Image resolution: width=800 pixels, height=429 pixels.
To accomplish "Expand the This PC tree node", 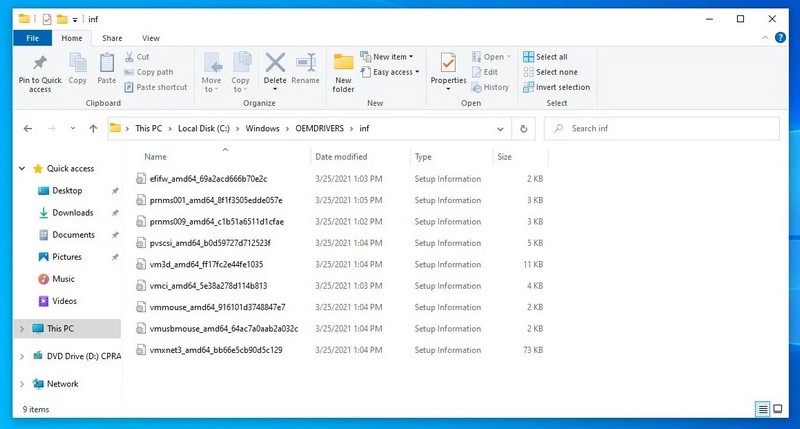I will pos(23,328).
